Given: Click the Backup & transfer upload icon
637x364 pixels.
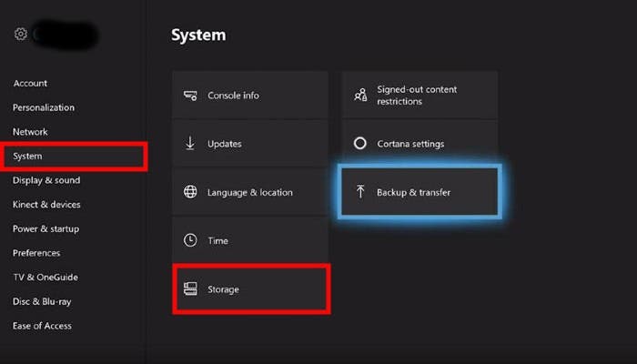Looking at the screenshot, I should (360, 192).
